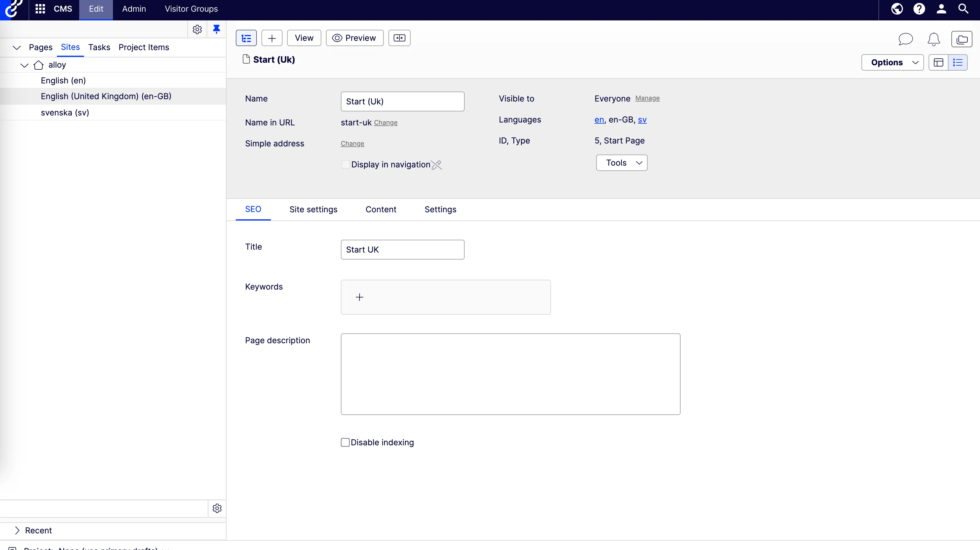
Task: Open the Options dropdown
Action: coord(892,62)
